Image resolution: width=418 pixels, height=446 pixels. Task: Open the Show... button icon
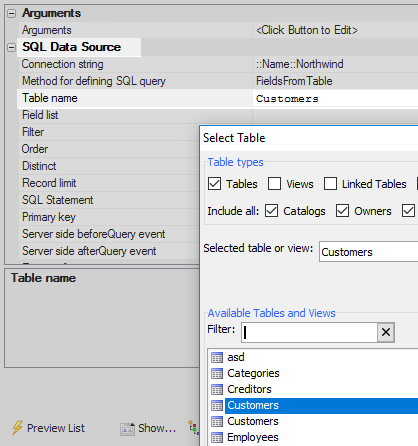127,429
